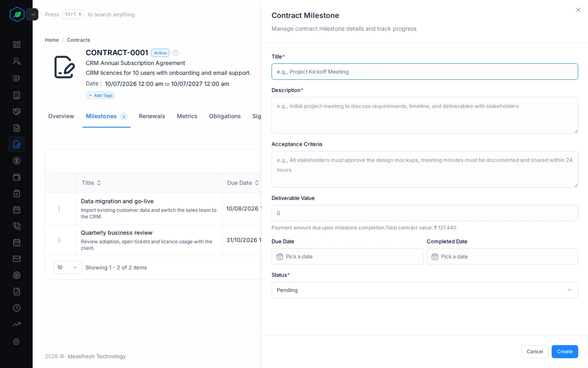Click the sidebar expand arrow button

pyautogui.click(x=32, y=14)
